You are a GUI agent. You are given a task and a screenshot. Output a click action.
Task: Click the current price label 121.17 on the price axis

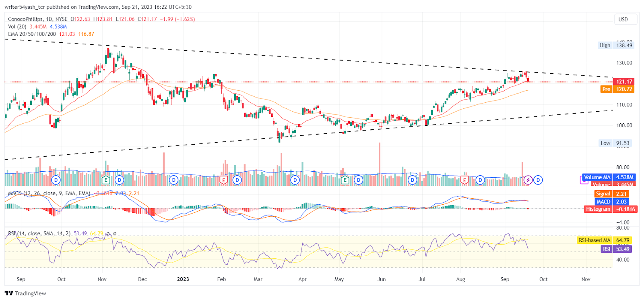(x=624, y=81)
